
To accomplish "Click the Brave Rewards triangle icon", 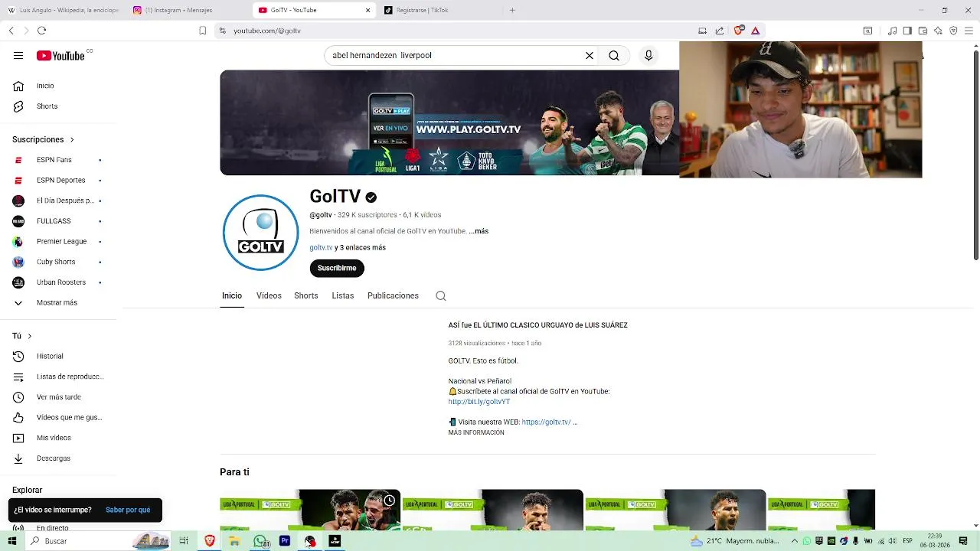I will pos(755,31).
